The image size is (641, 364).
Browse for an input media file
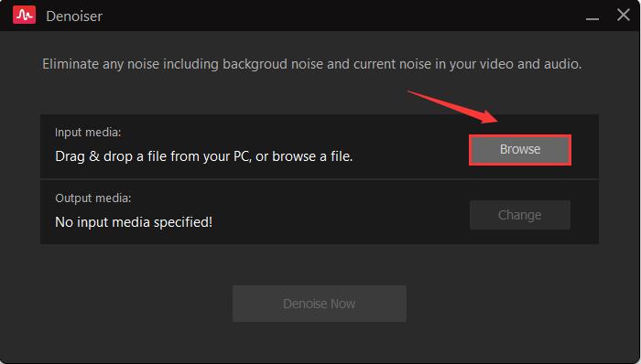pyautogui.click(x=520, y=150)
